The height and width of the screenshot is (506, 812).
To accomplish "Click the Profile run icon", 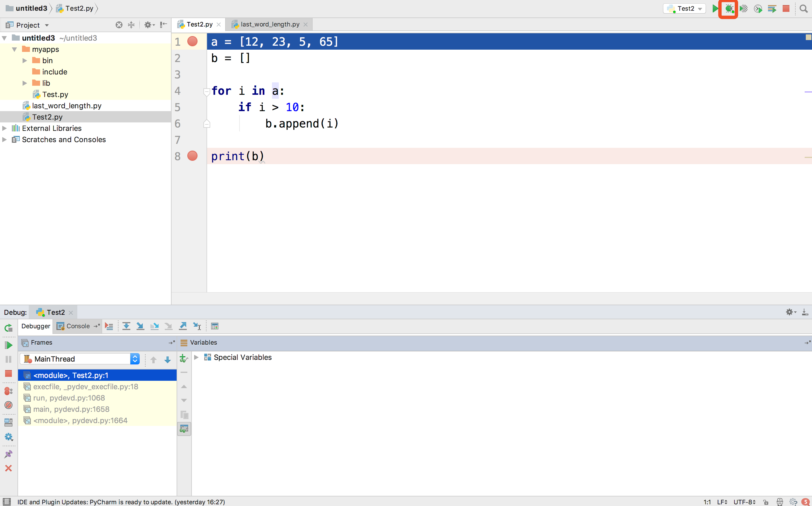I will (x=758, y=9).
